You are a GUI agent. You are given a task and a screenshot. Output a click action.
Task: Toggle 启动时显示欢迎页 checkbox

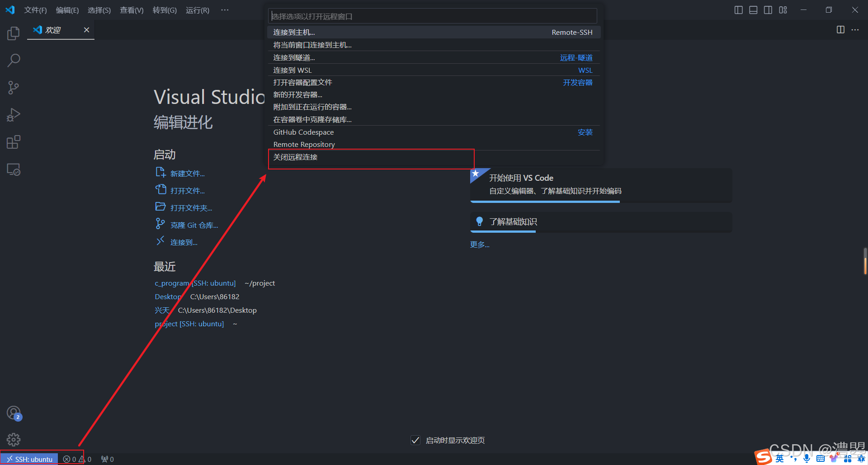click(x=415, y=440)
